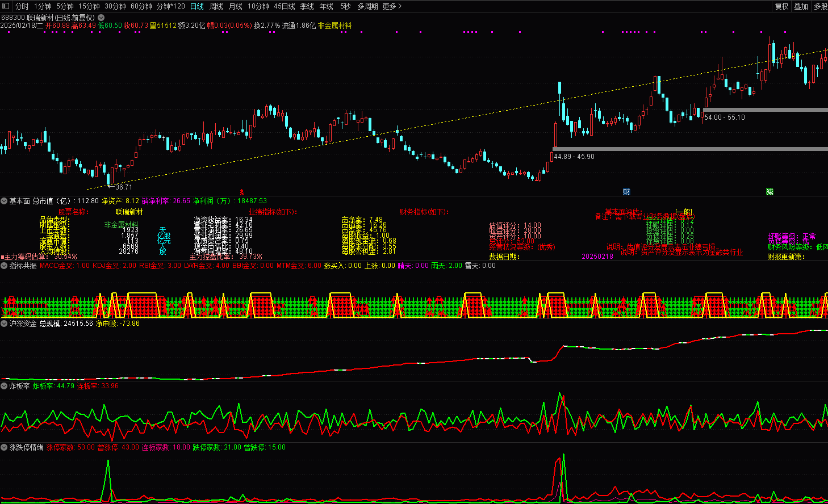This screenshot has height=504, width=828.
Task: Click the 主力筹码估算 value in 基本面 panel
Action: pos(66,257)
